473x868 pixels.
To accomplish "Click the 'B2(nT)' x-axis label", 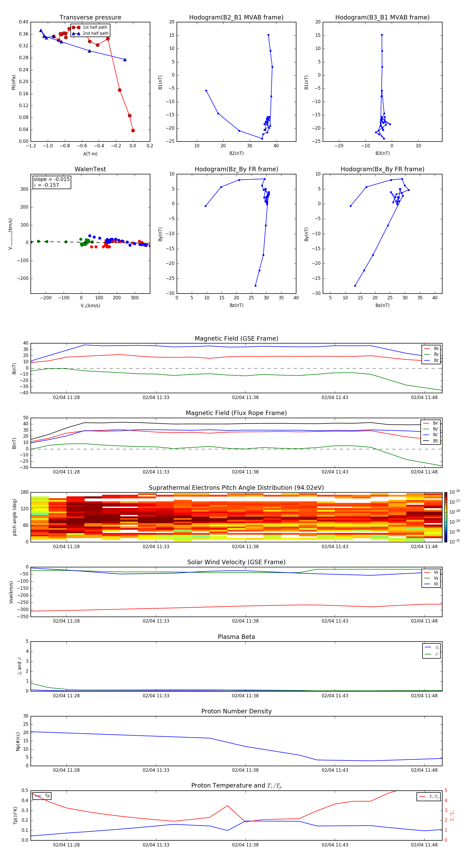I will pyautogui.click(x=236, y=153).
